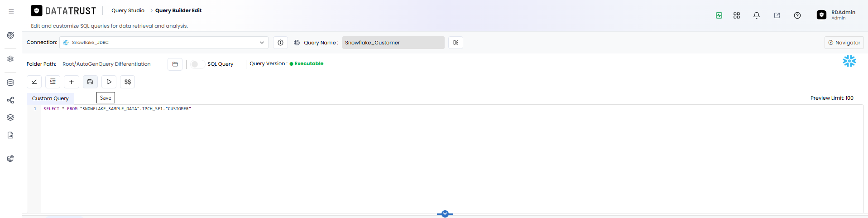Image resolution: width=868 pixels, height=218 pixels.
Task: Show connection info icon
Action: coord(281,43)
